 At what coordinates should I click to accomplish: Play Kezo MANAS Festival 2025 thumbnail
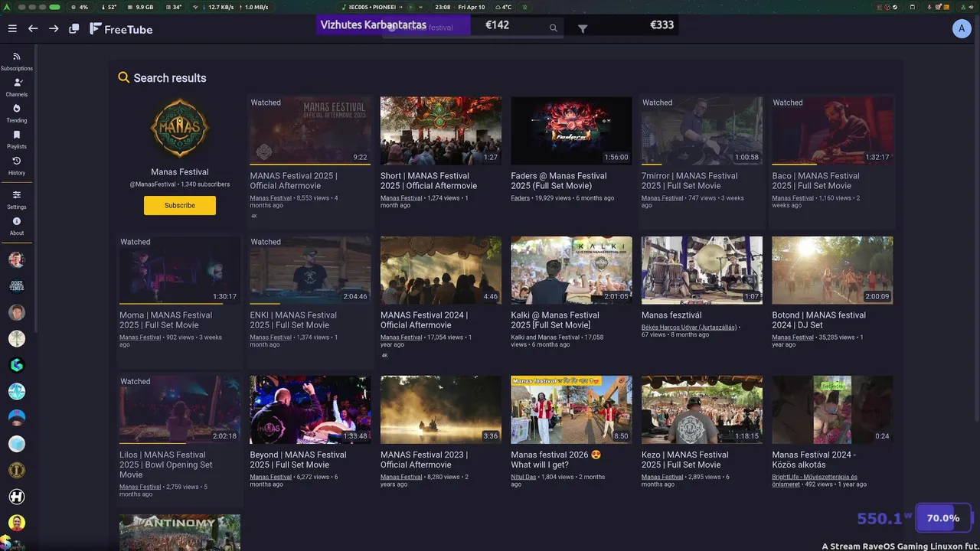pyautogui.click(x=702, y=409)
